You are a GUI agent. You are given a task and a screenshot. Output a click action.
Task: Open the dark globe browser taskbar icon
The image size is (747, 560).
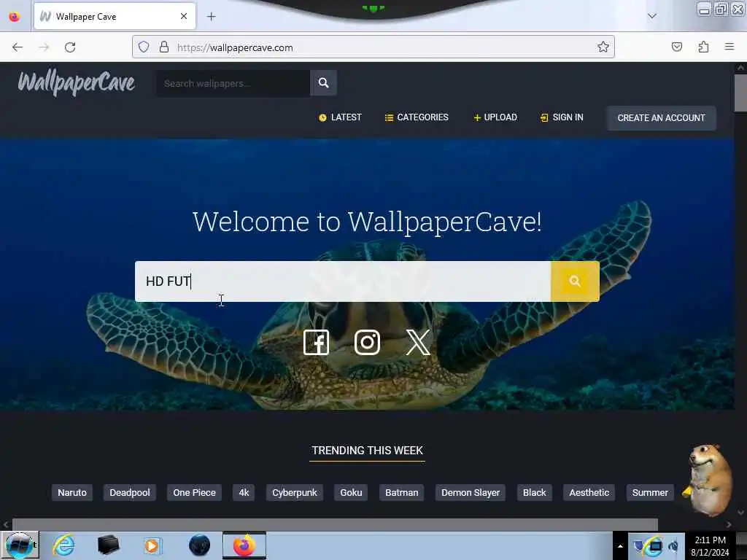tap(199, 545)
